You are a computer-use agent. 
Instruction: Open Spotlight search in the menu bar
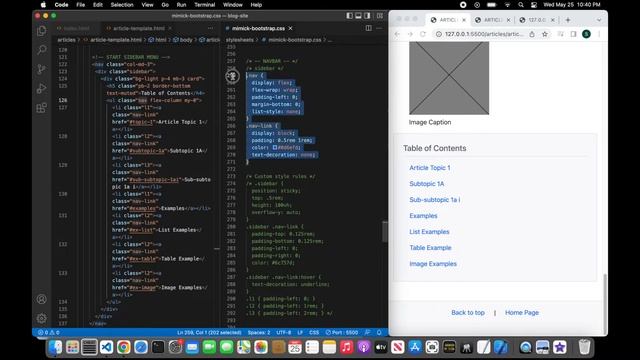(x=521, y=5)
